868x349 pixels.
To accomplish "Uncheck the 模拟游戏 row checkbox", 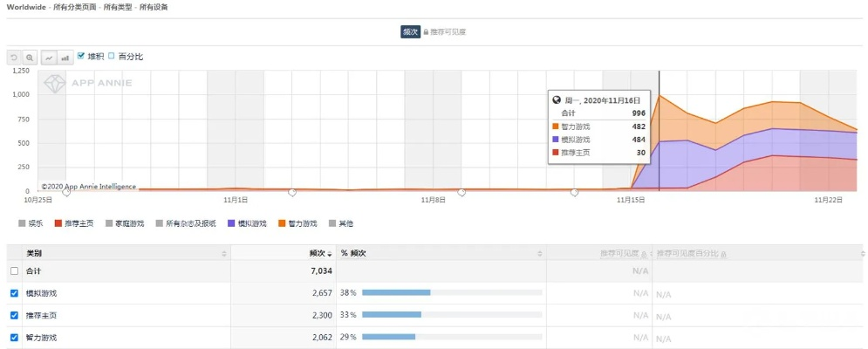I will tap(13, 293).
